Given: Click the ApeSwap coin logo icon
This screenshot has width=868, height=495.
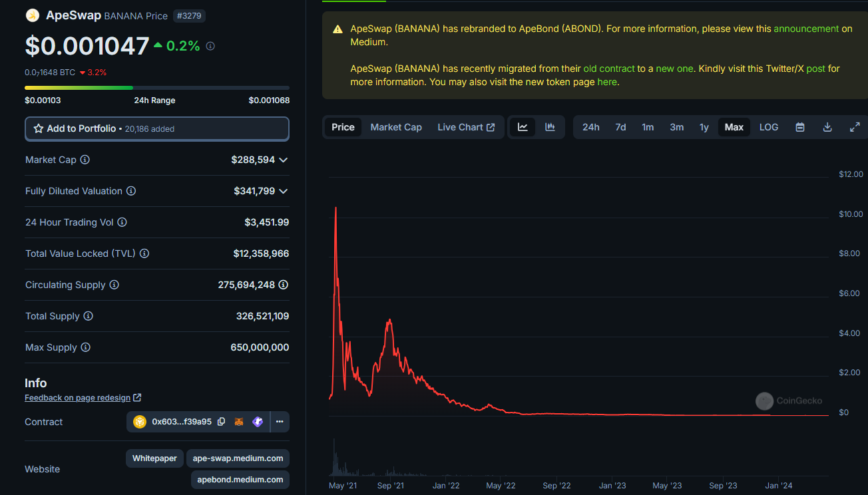Looking at the screenshot, I should click(33, 15).
